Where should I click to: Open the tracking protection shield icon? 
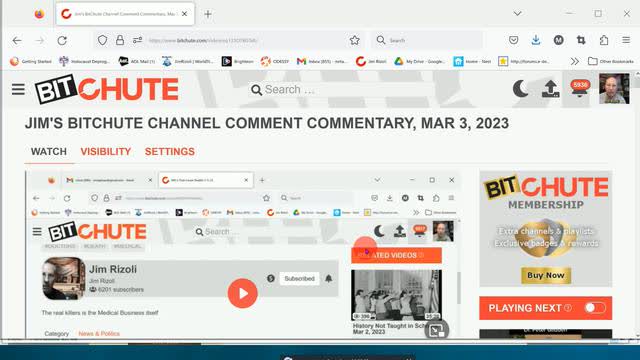pyautogui.click(x=102, y=40)
